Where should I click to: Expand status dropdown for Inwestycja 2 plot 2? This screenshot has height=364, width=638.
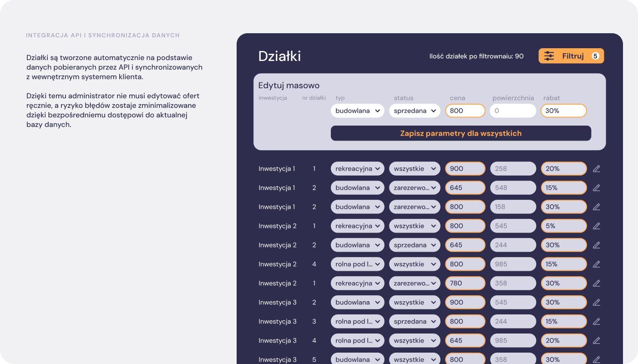[x=414, y=245]
